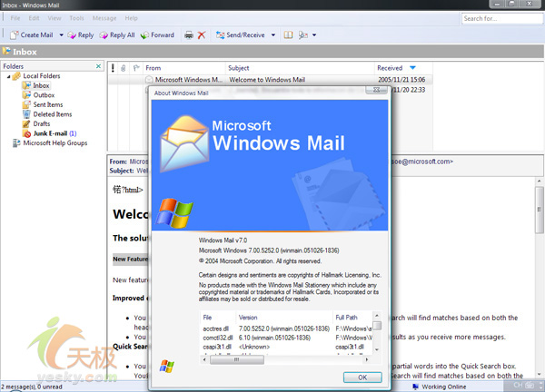Click the Create Mail button
Viewport: 545px width, 392px height.
[32, 35]
